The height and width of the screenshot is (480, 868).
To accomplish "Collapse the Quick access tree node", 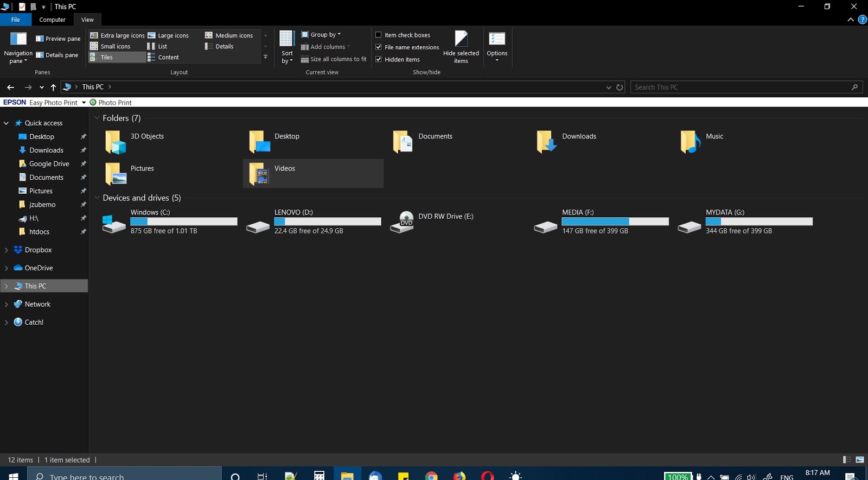I will [x=6, y=123].
